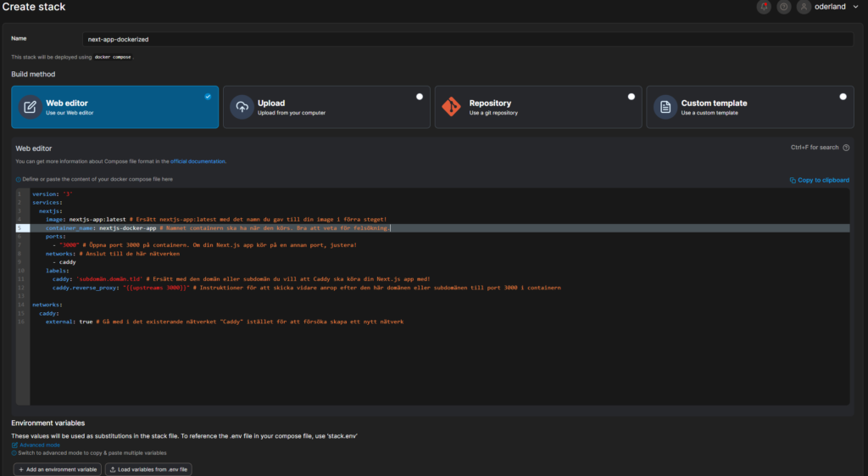Viewport: 868px width, 476px height.
Task: Click the user avatar icon
Action: 804,7
